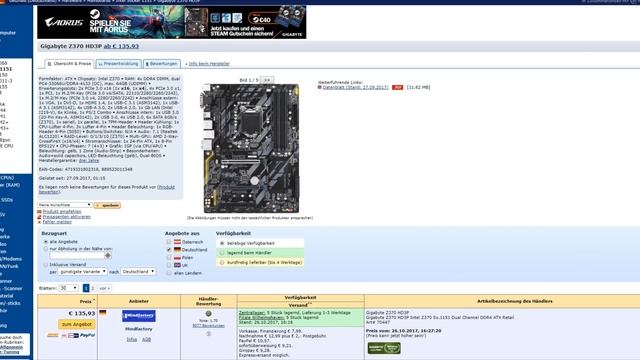Sort by the Versand column header
This screenshot has height=360, width=640.
pos(298,305)
